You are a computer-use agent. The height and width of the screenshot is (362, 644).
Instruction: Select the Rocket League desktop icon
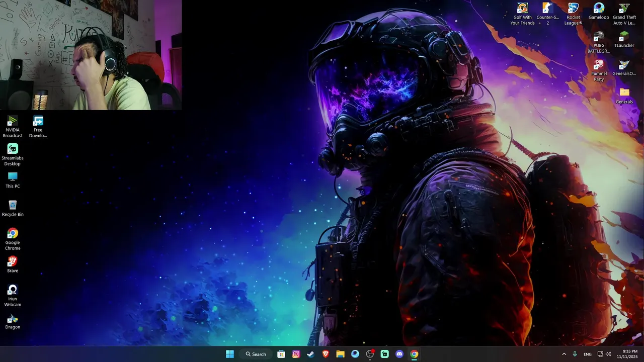point(573,14)
